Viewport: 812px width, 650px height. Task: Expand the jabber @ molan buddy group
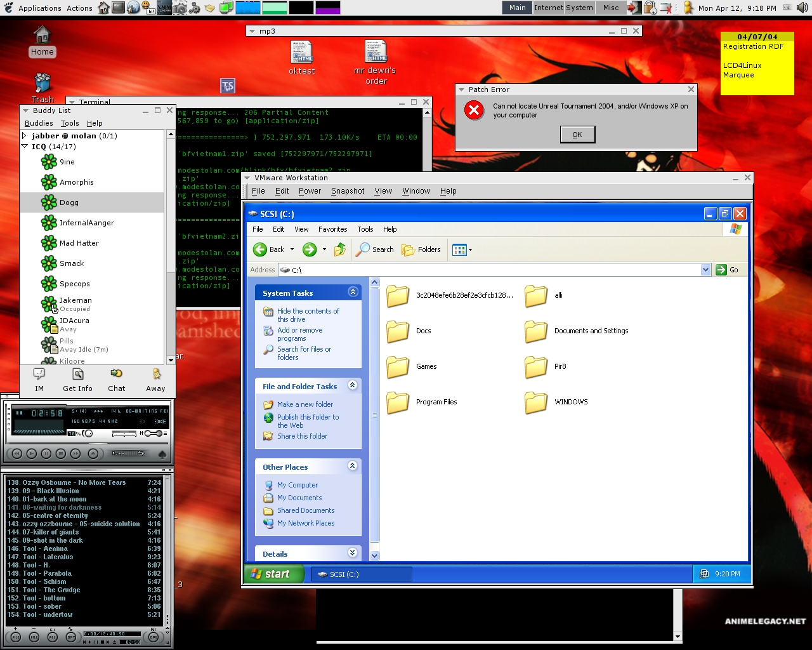[25, 136]
